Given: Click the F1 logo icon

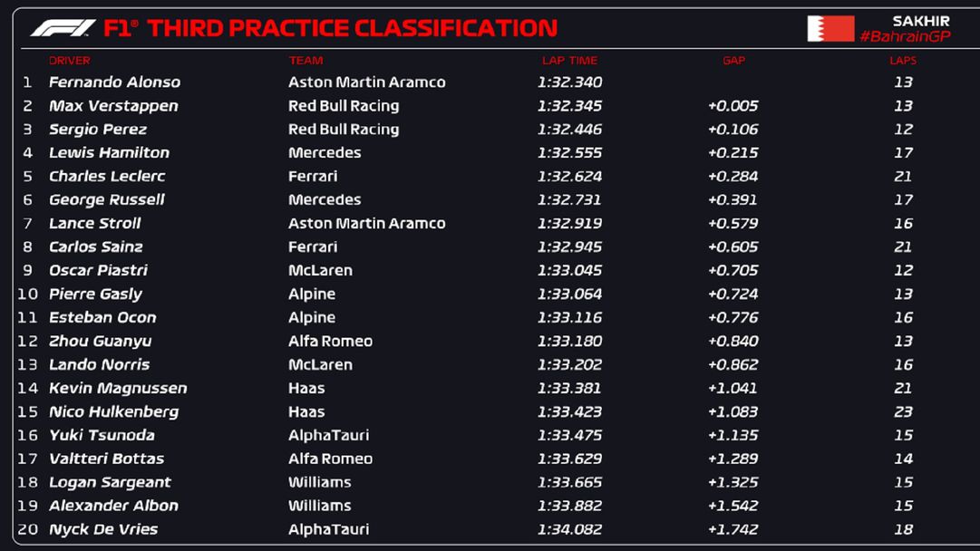Looking at the screenshot, I should tap(63, 28).
